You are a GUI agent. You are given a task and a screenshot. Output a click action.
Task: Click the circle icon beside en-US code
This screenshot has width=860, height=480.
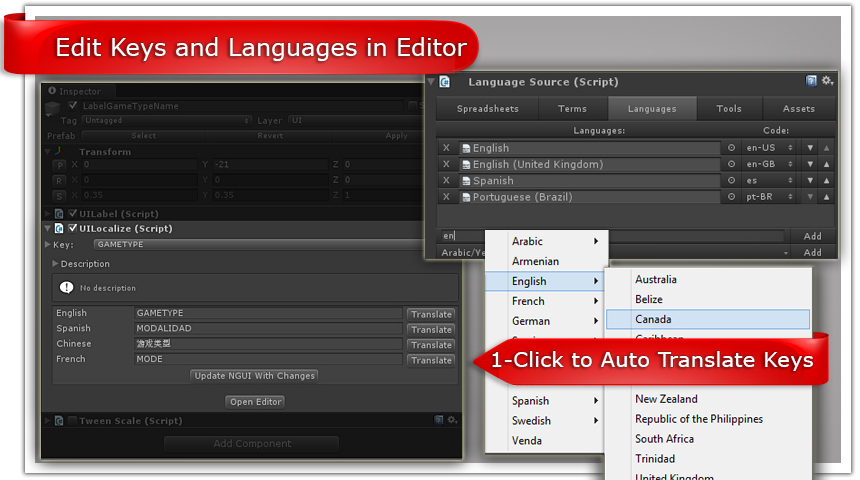(731, 148)
